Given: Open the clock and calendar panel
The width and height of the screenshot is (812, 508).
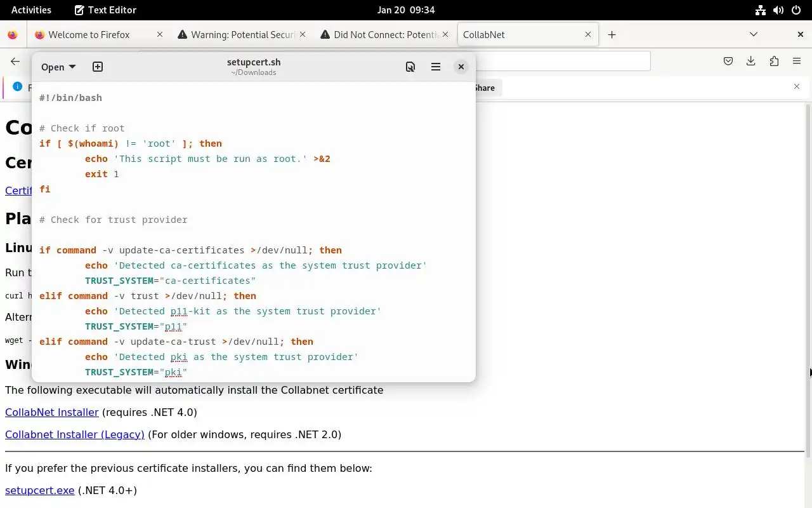Looking at the screenshot, I should [406, 10].
